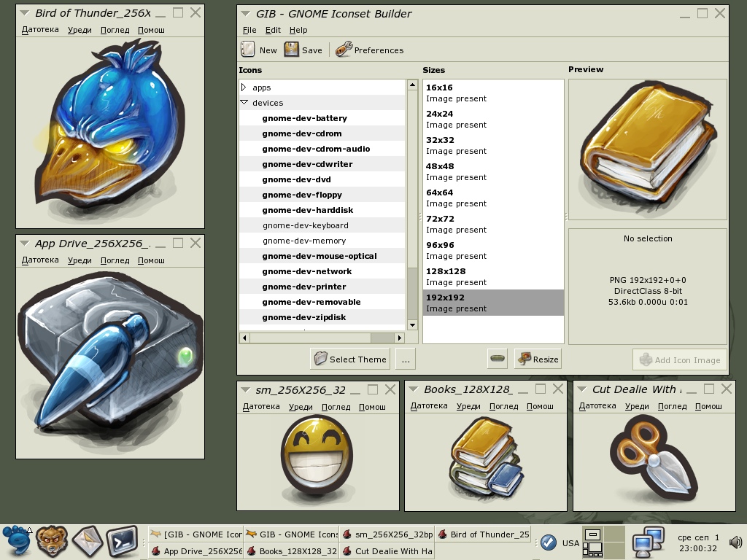
Task: Select the 72x72 size entry
Action: (x=493, y=224)
